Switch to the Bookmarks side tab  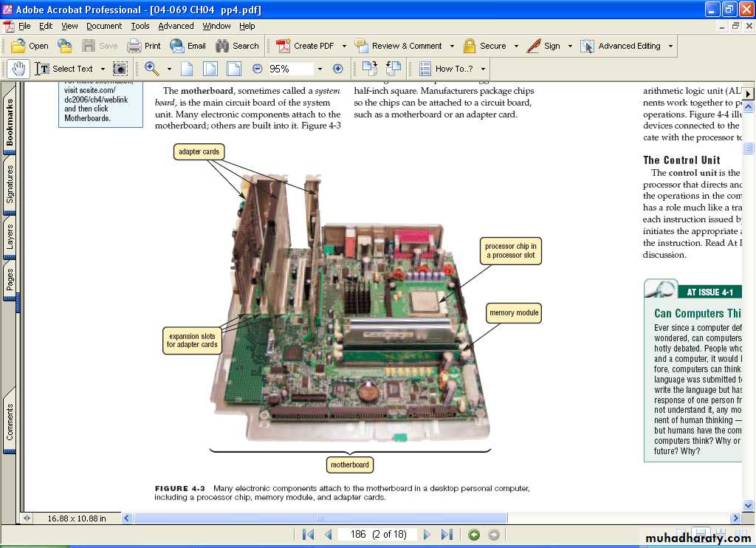pyautogui.click(x=10, y=123)
